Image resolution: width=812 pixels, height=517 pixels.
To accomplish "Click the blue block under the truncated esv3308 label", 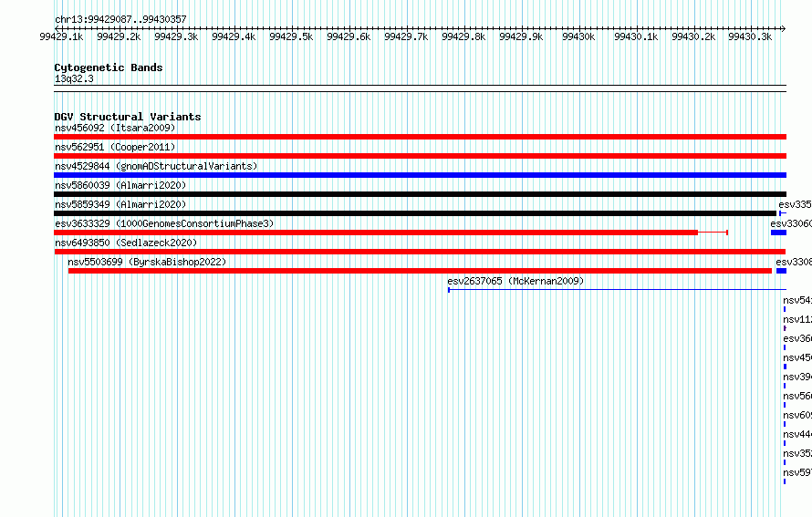I will click(x=782, y=271).
